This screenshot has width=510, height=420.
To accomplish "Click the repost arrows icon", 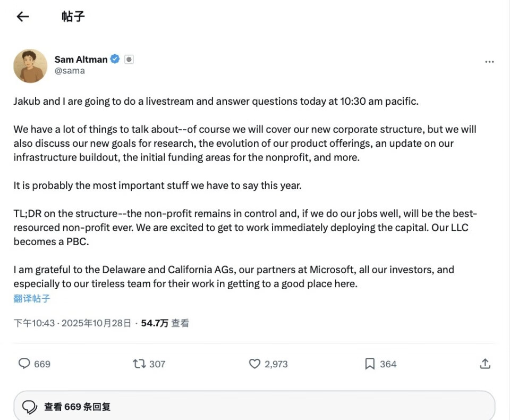I will (139, 364).
